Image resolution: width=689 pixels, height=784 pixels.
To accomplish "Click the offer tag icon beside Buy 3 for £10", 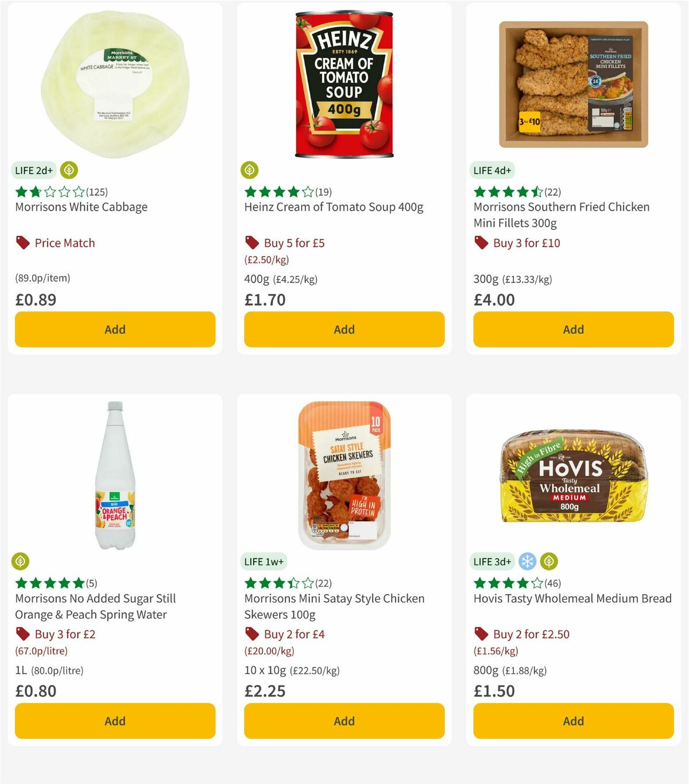I will pos(480,243).
